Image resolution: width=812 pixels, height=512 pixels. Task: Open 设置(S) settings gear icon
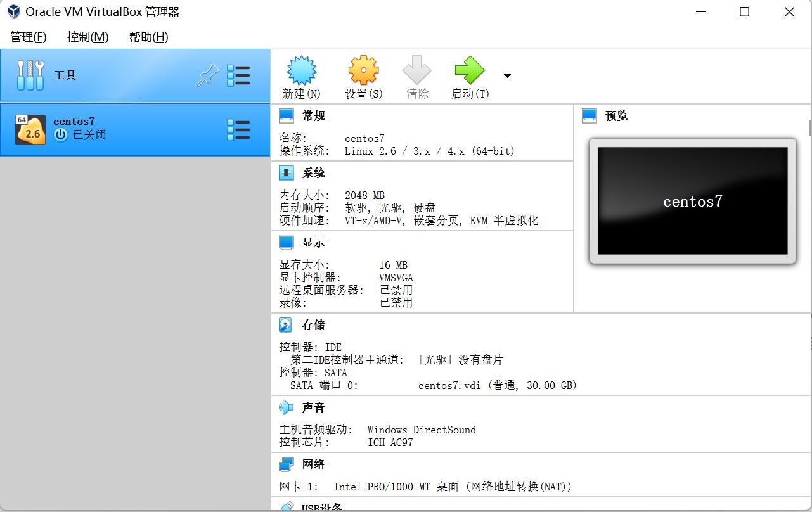click(x=364, y=70)
